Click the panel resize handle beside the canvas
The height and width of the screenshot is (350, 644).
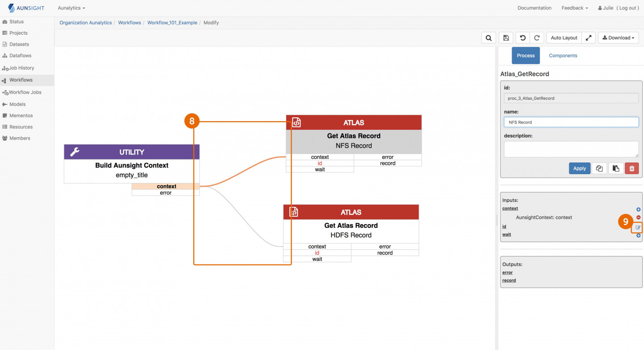click(x=496, y=220)
